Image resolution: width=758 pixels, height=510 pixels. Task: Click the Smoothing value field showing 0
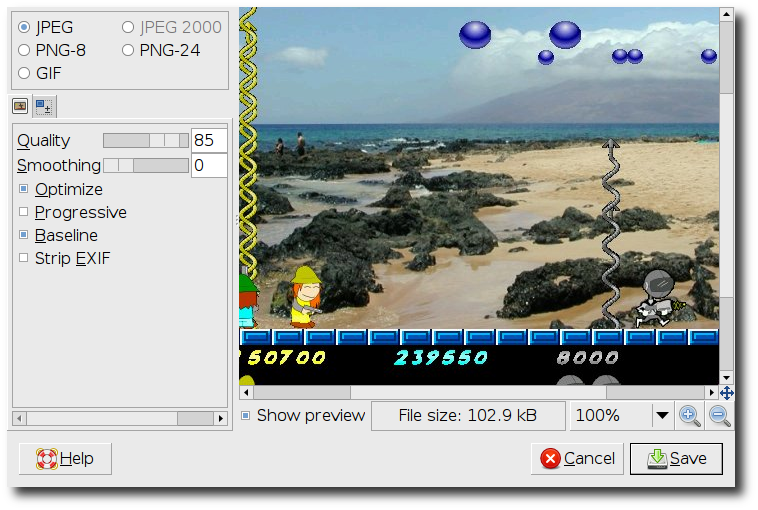(x=209, y=165)
